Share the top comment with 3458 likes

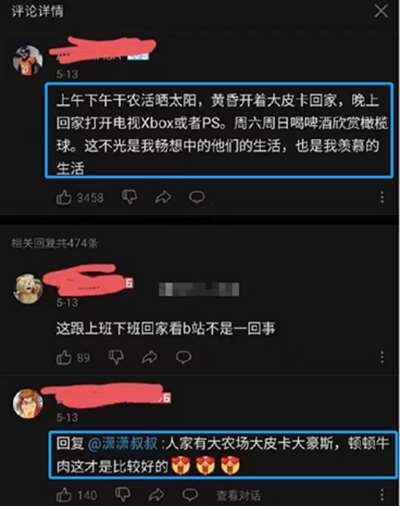click(x=163, y=197)
